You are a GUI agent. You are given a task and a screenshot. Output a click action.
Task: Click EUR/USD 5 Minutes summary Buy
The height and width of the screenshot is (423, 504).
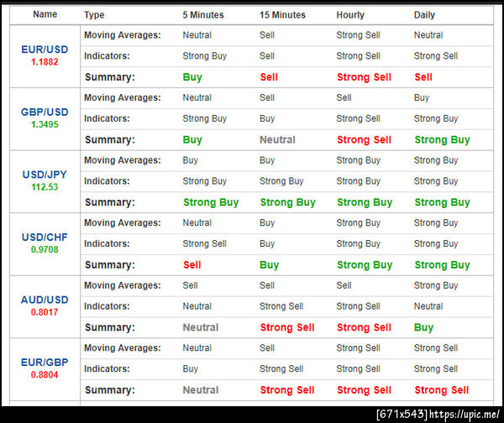coord(192,77)
